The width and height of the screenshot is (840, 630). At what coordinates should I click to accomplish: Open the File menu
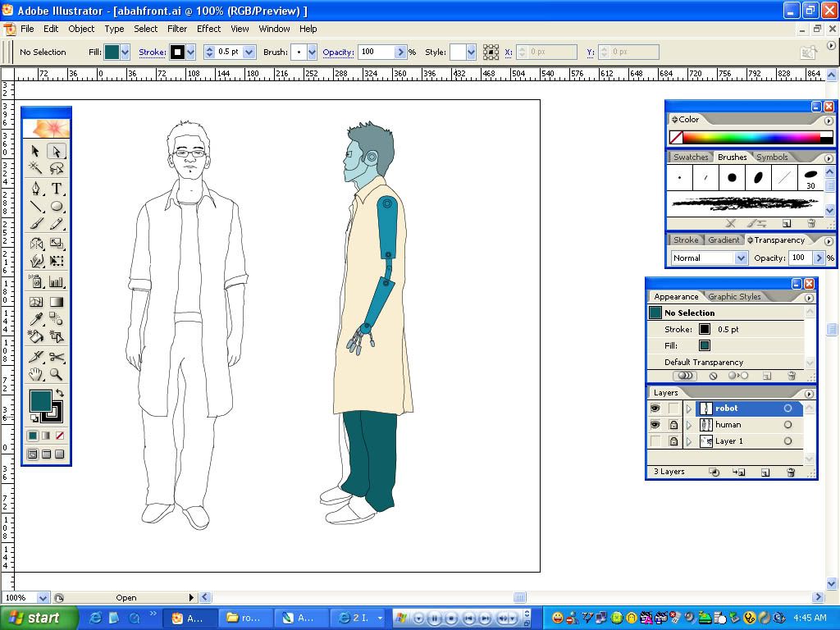click(x=27, y=29)
